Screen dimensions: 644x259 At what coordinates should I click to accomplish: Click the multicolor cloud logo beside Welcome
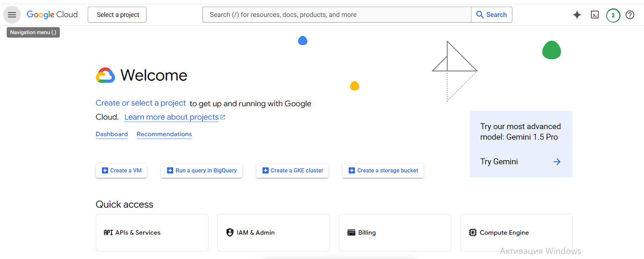pos(105,75)
